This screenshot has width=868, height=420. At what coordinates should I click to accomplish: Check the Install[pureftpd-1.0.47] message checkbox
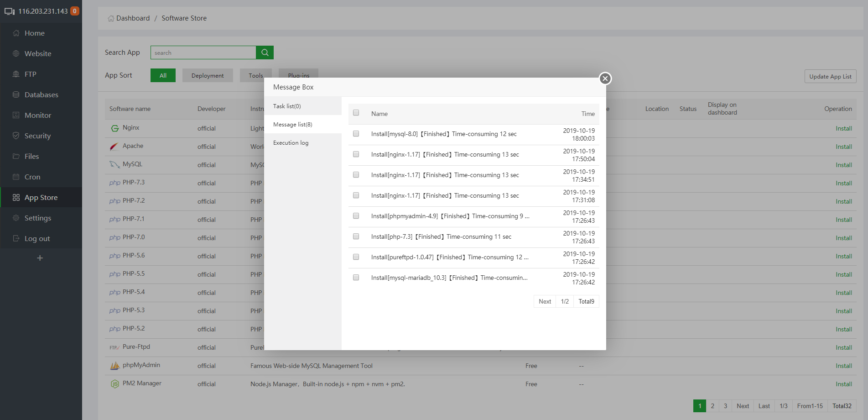point(356,257)
